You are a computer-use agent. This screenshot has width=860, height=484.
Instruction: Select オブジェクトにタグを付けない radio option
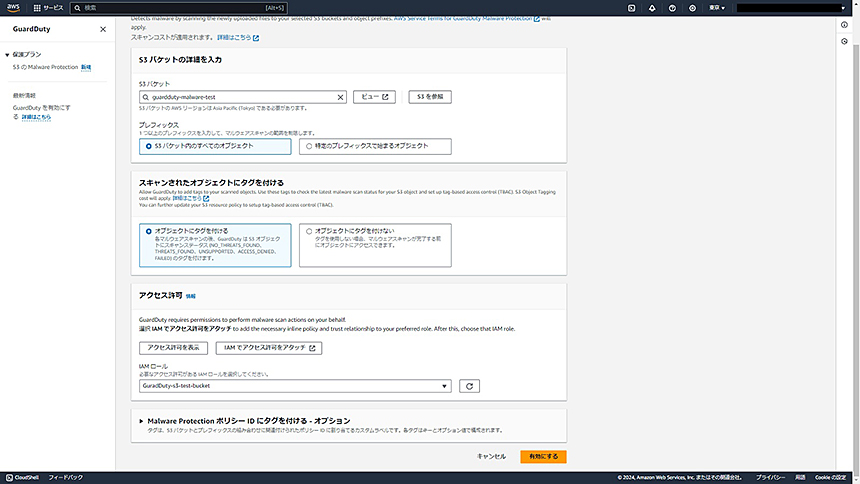coord(375,245)
